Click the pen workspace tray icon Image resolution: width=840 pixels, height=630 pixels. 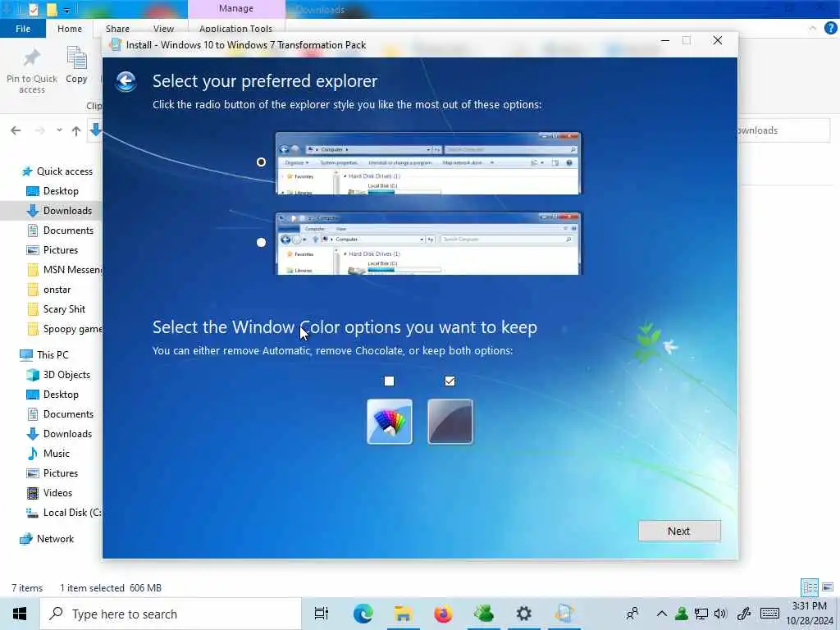(744, 614)
